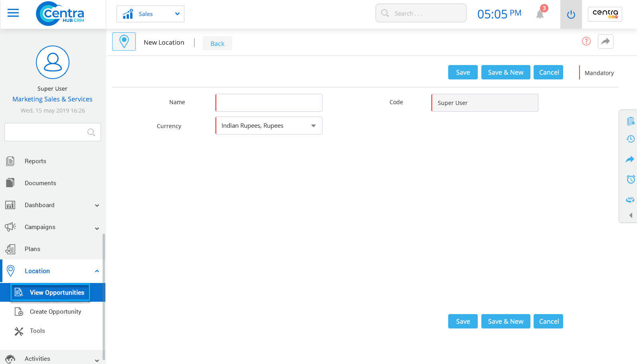This screenshot has width=637, height=364.
Task: Open Reports from sidebar
Action: tap(36, 161)
